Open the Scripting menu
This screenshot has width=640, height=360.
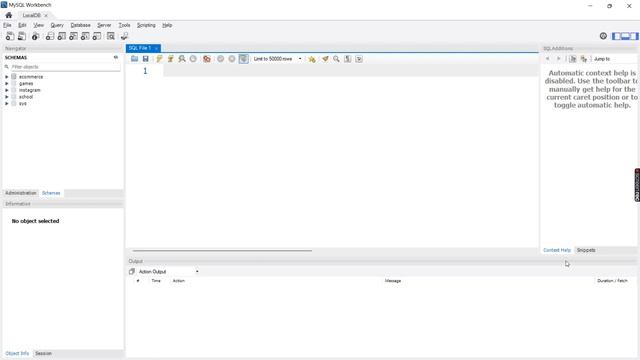(x=146, y=25)
